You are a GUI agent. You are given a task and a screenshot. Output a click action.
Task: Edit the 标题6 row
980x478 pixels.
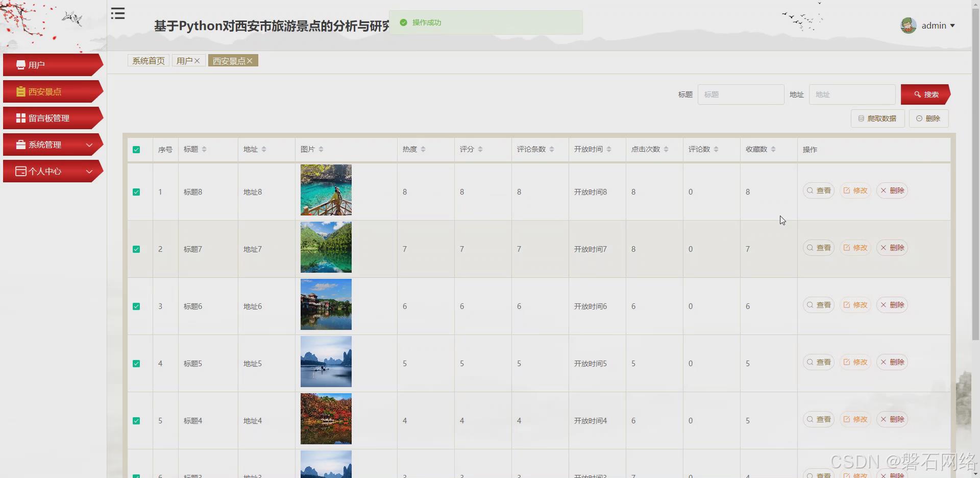tap(855, 305)
